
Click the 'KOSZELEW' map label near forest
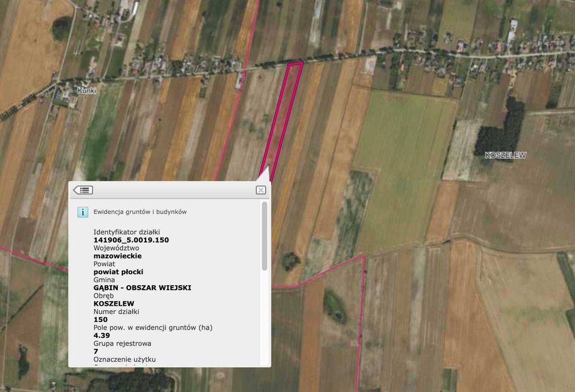click(505, 155)
